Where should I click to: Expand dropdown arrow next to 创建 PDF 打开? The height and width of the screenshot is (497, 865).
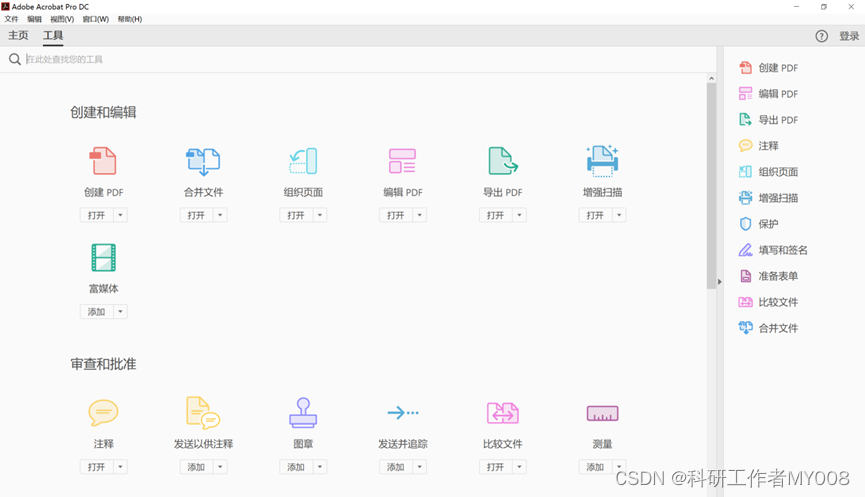pyautogui.click(x=120, y=215)
